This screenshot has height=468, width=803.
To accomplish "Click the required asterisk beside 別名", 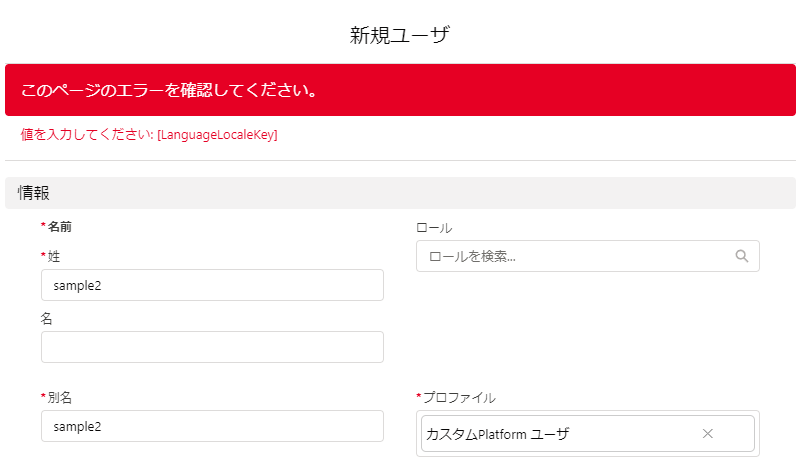I will [x=44, y=396].
